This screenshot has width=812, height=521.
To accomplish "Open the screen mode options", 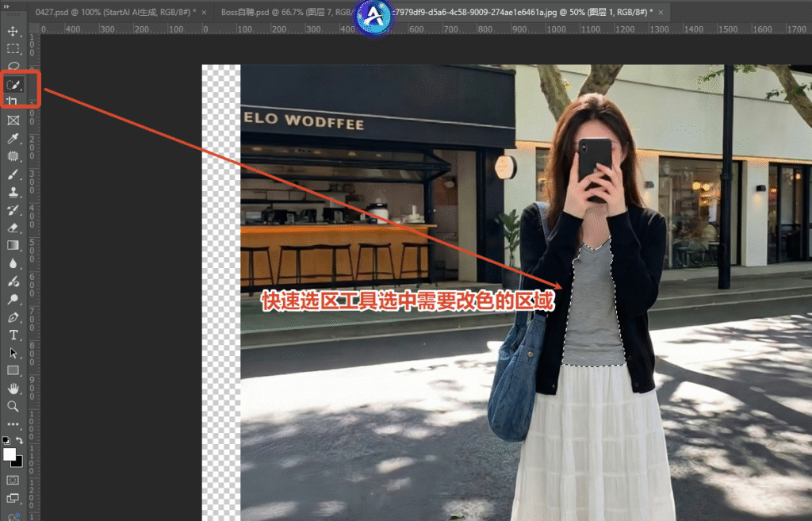I will pos(13,498).
